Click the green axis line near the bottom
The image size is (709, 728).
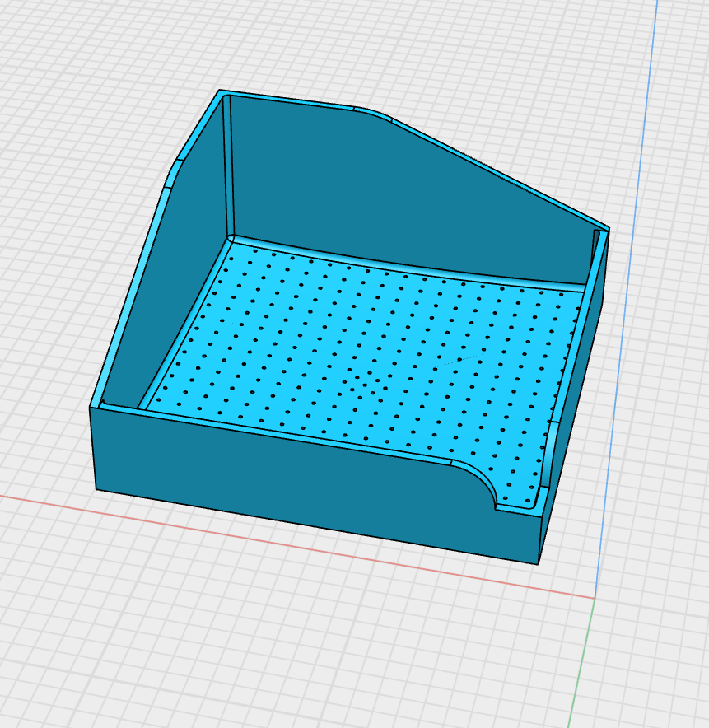tap(581, 664)
